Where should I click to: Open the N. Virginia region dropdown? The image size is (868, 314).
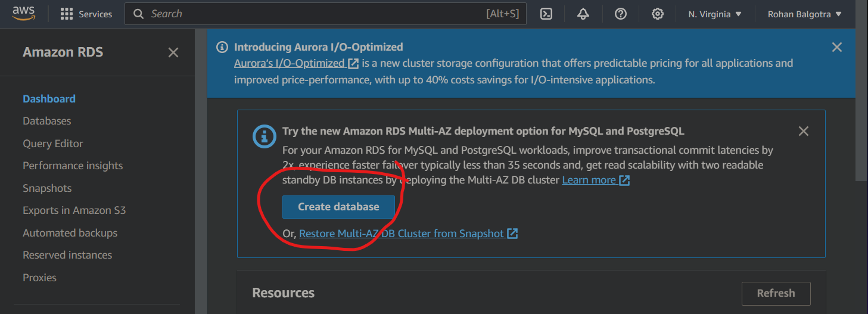point(715,14)
